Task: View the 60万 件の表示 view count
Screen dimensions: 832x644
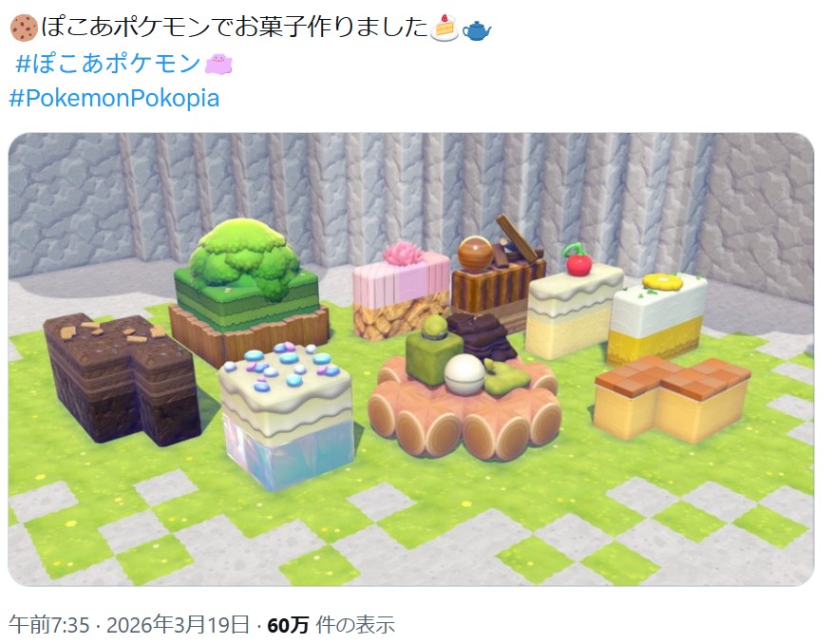Action: pos(331,625)
